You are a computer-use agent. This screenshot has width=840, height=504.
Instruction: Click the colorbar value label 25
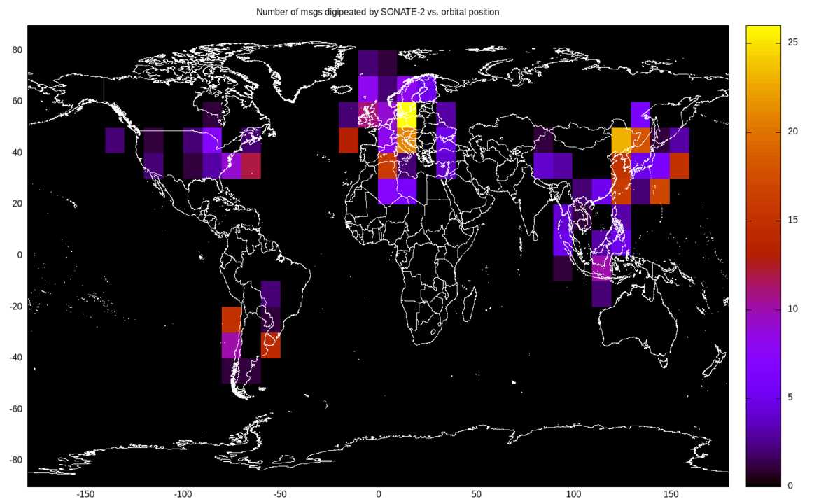click(792, 42)
